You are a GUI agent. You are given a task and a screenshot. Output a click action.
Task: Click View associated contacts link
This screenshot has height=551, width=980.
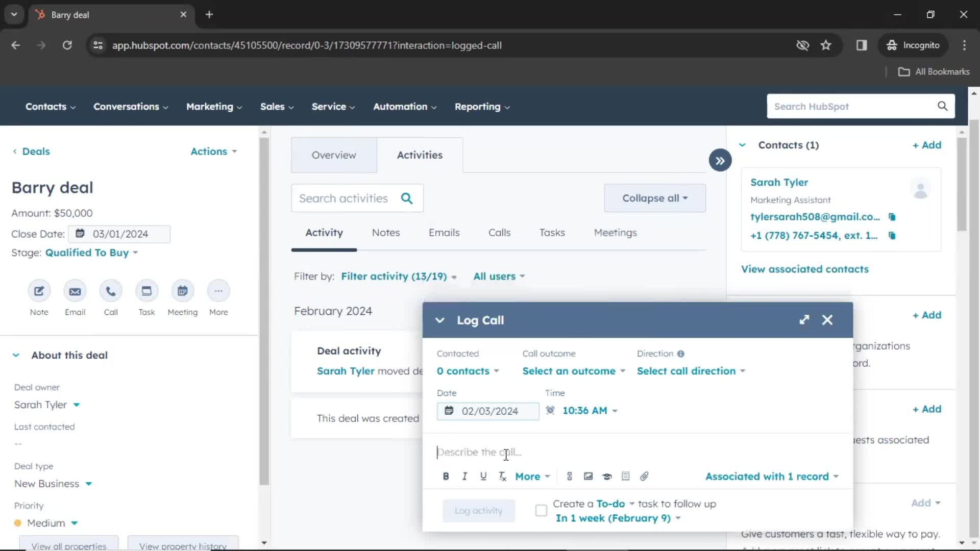click(804, 268)
